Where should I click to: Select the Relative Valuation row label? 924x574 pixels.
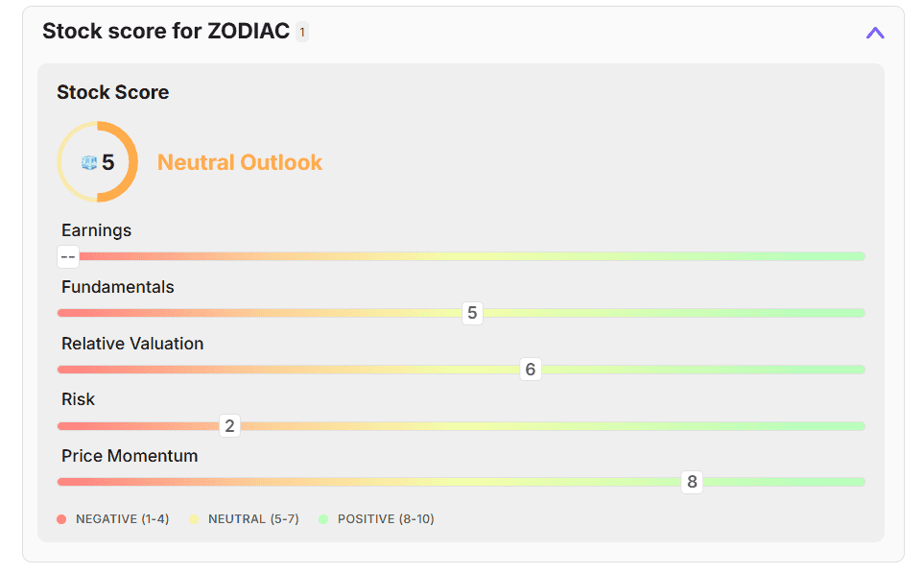(132, 344)
